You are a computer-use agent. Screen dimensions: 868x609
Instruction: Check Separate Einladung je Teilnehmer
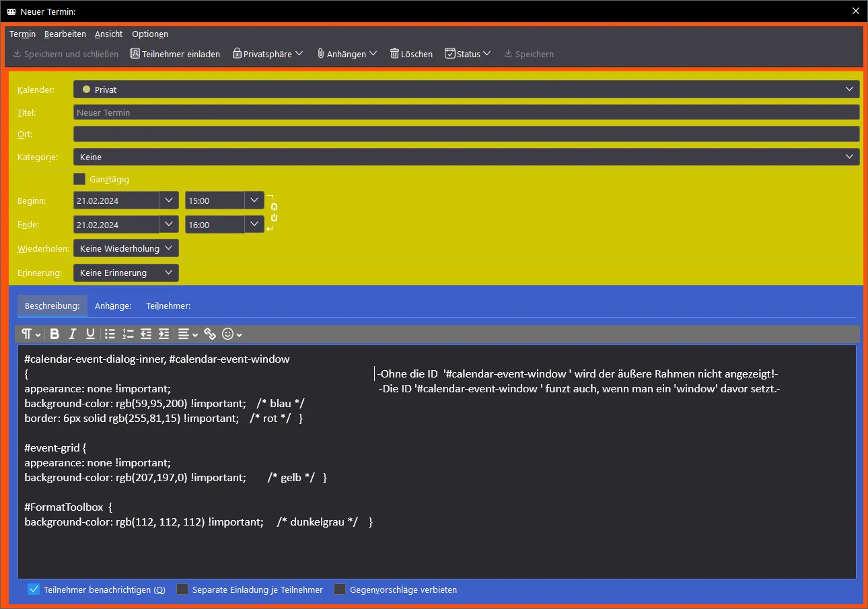pos(182,589)
